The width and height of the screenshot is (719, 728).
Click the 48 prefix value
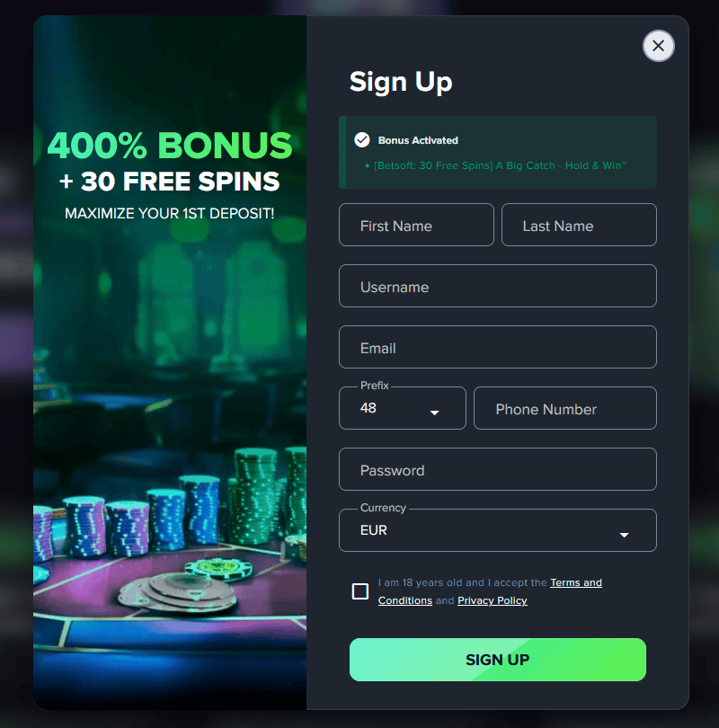coord(368,408)
